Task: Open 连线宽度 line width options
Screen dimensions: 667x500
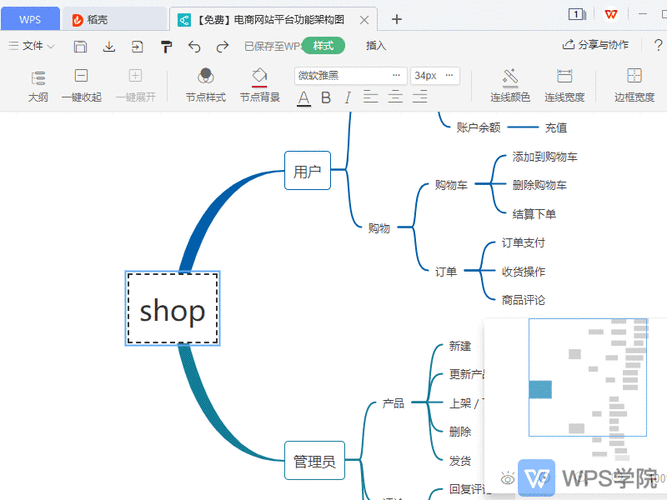Action: point(564,86)
